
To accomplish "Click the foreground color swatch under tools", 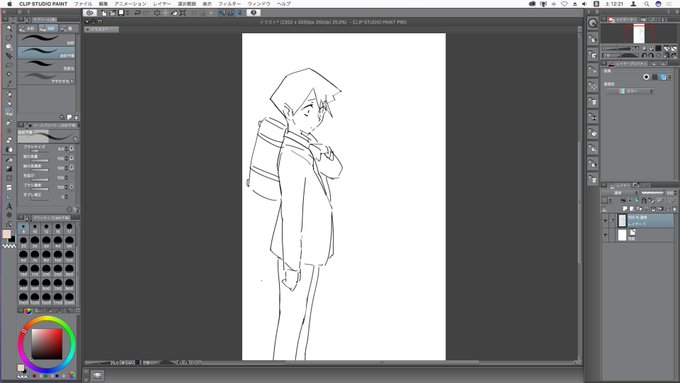I will pos(7,235).
